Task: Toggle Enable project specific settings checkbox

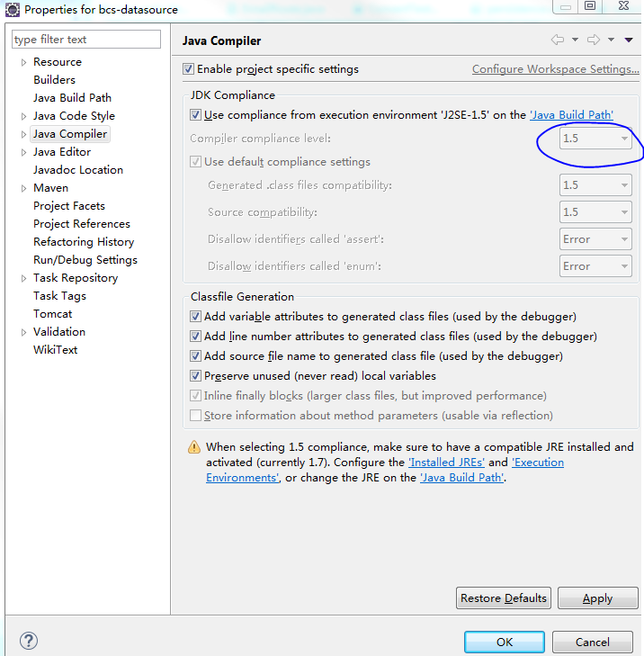Action: (188, 69)
